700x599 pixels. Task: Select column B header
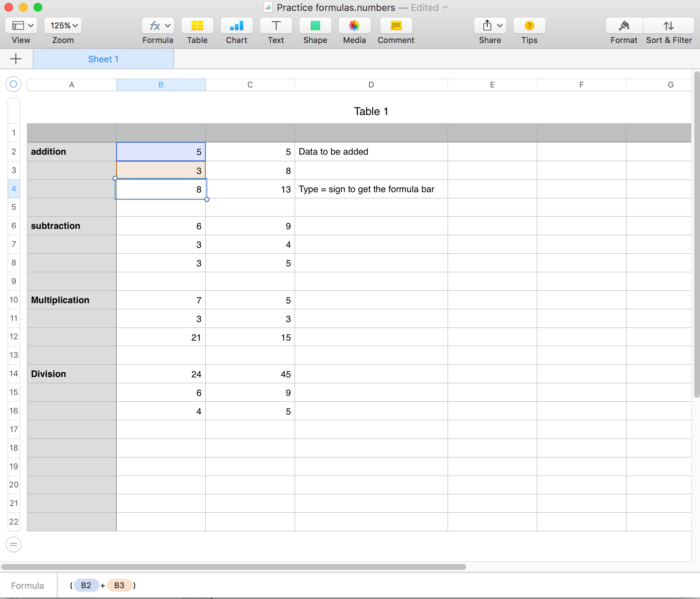pos(161,85)
